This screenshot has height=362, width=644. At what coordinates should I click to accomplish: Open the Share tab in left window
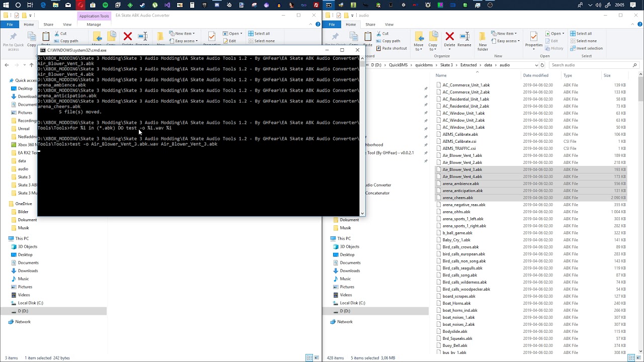coord(48,24)
